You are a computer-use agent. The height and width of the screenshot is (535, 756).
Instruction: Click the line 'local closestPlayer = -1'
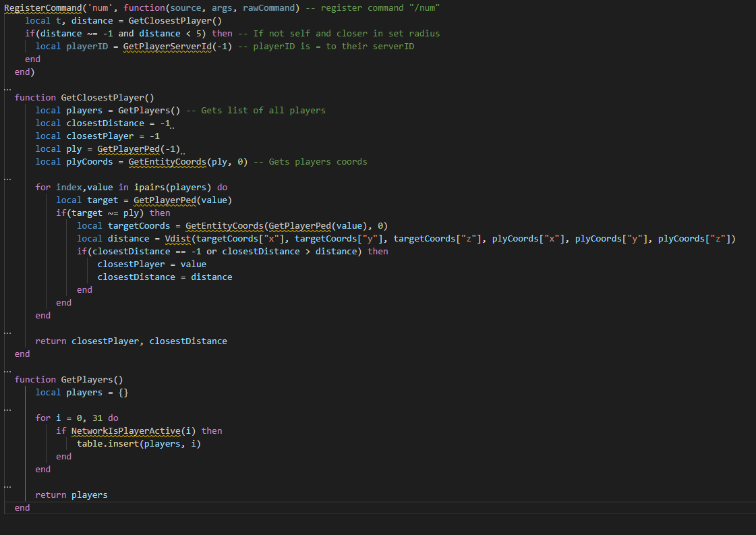(x=97, y=136)
